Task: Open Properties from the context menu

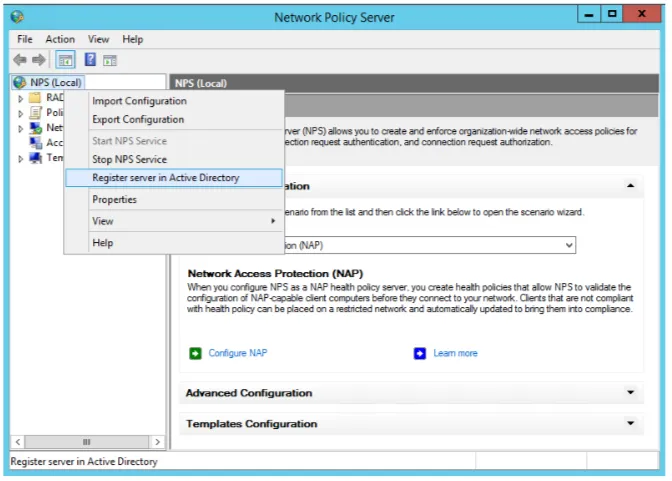Action: pos(174,199)
